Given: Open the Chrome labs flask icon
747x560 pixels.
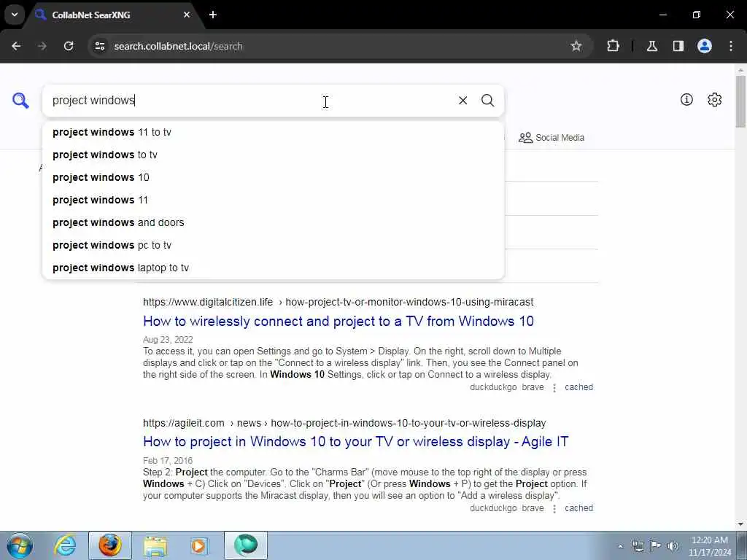Looking at the screenshot, I should pos(651,46).
